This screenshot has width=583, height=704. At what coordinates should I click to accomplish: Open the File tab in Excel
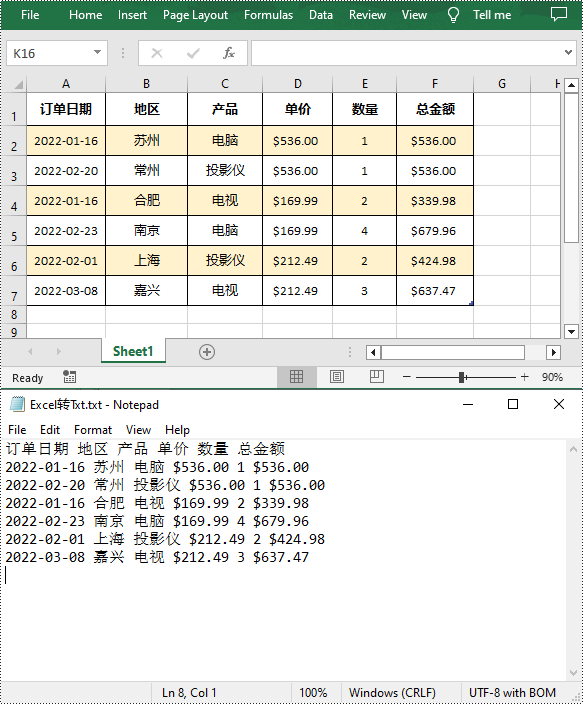coord(30,15)
